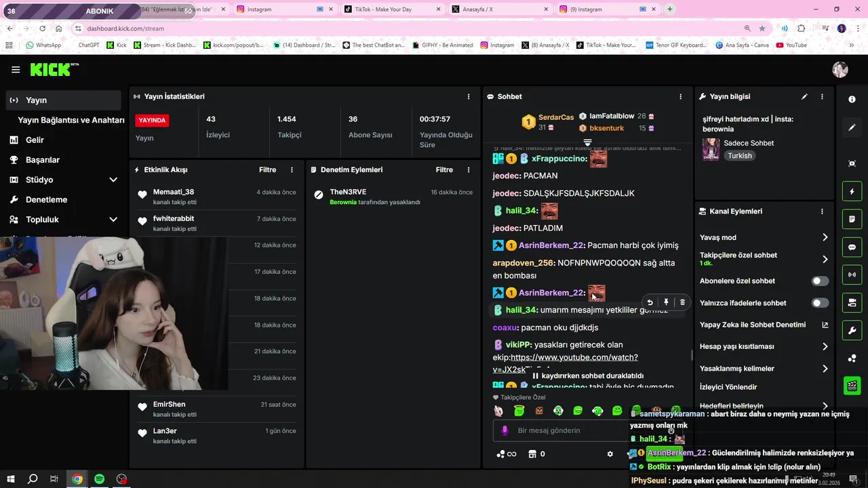The width and height of the screenshot is (868, 488).
Task: Open the Windows Start menu
Action: pyautogui.click(x=11, y=479)
